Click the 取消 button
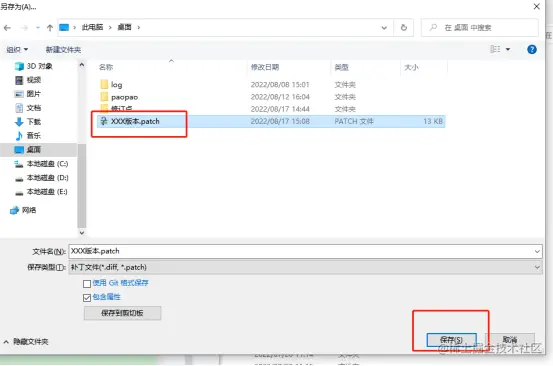This screenshot has height=366, width=553. (x=510, y=340)
